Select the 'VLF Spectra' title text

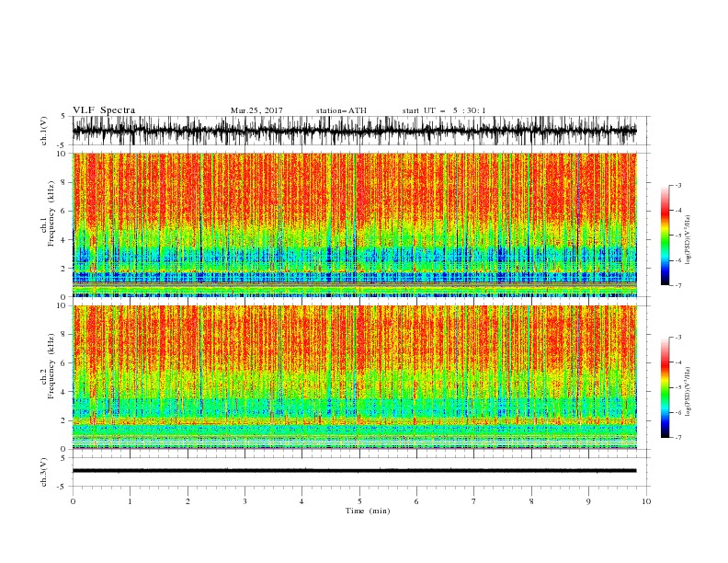(x=104, y=110)
